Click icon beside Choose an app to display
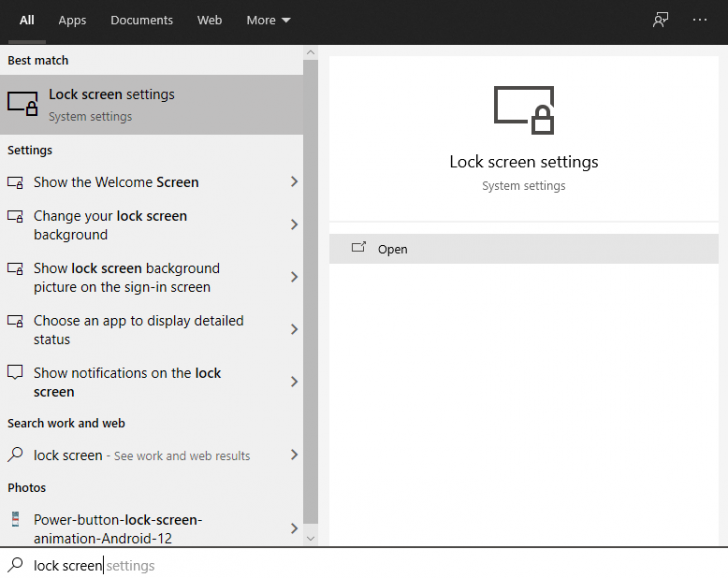Viewport: 728px width, 578px height. pyautogui.click(x=15, y=321)
